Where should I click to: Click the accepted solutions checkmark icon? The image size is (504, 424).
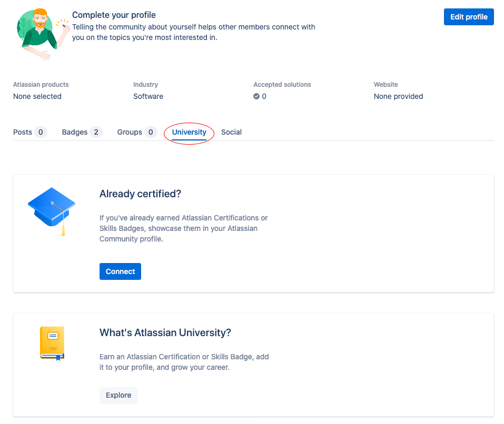click(x=256, y=96)
